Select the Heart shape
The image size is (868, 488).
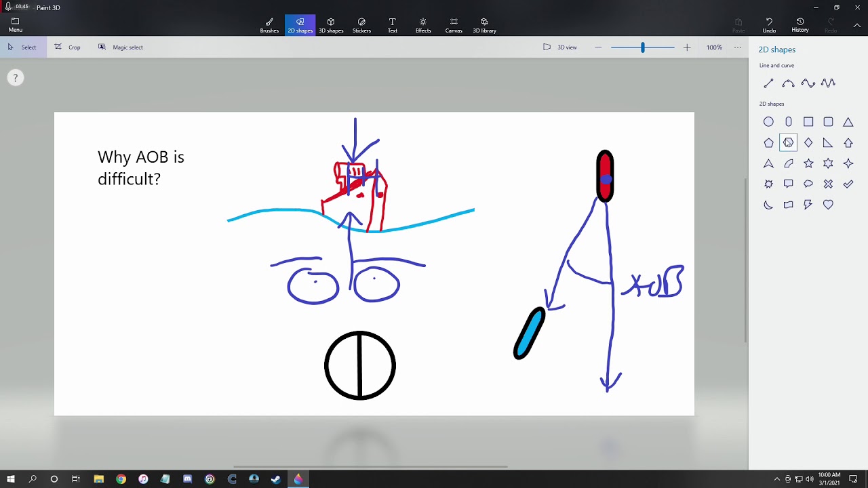click(x=828, y=205)
